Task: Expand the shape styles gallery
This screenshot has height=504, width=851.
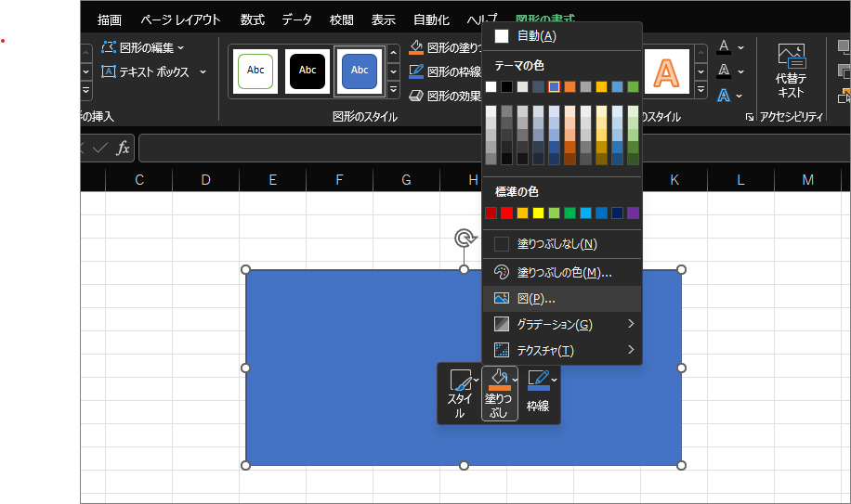Action: pos(394,89)
